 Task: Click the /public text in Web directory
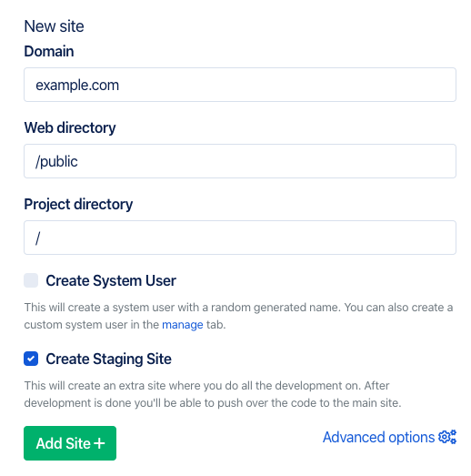[x=56, y=161]
